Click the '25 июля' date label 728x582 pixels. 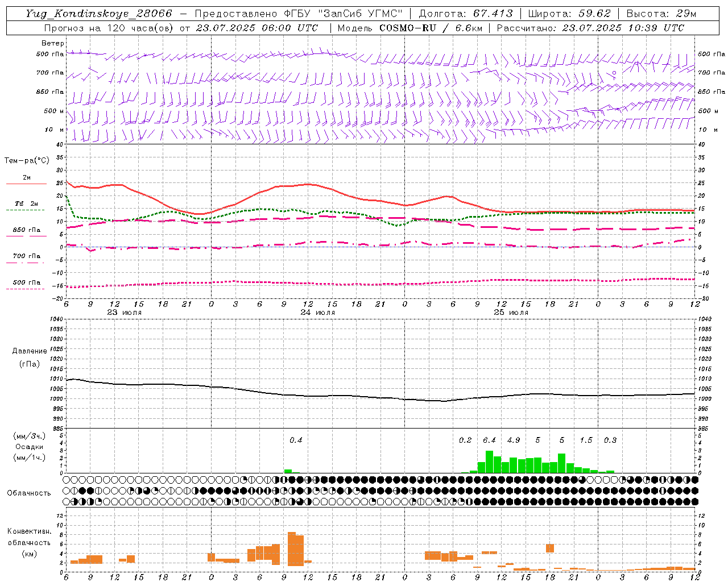click(x=511, y=313)
